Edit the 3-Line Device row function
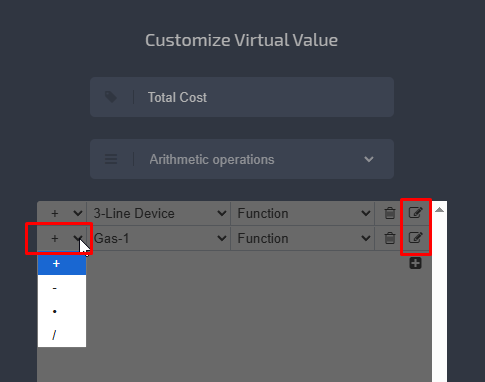Screen dimensions: 485x382 (x=415, y=212)
